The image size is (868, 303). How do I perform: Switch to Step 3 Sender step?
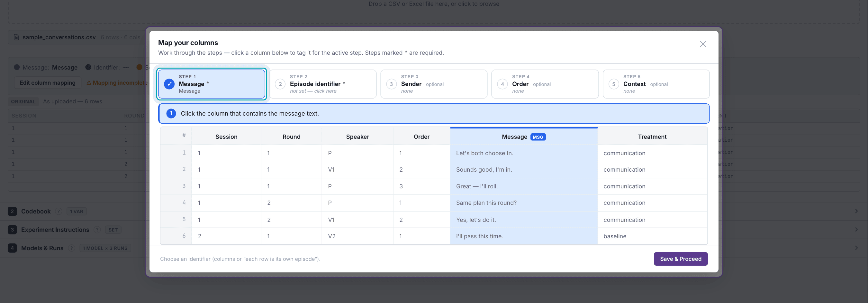coord(434,84)
